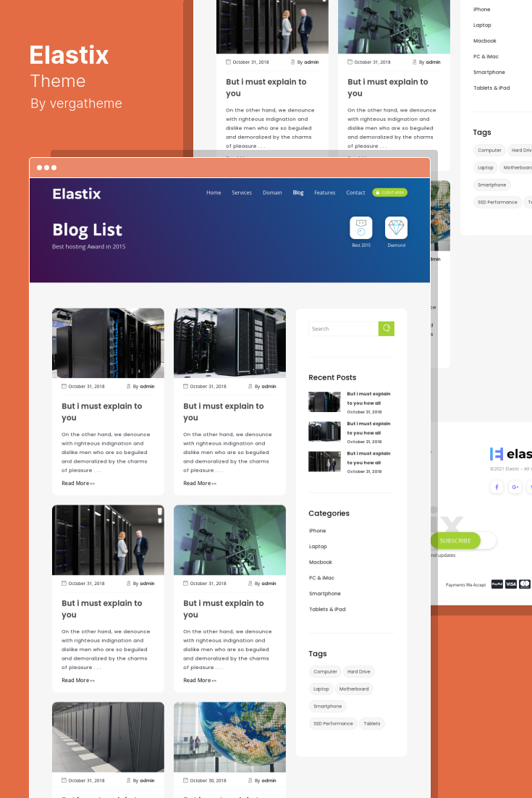Select the Smartphone tag in background page
Screen dimensions: 532x798
click(x=491, y=185)
